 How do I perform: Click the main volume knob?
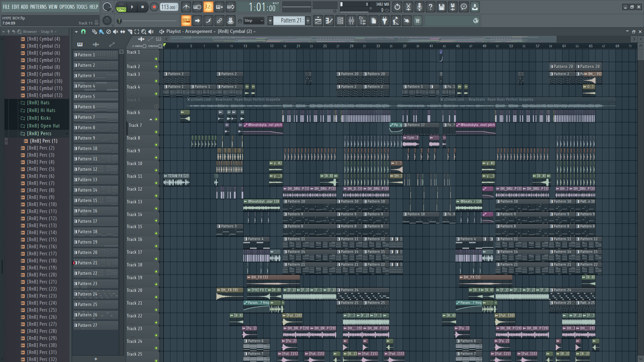pyautogui.click(x=107, y=7)
